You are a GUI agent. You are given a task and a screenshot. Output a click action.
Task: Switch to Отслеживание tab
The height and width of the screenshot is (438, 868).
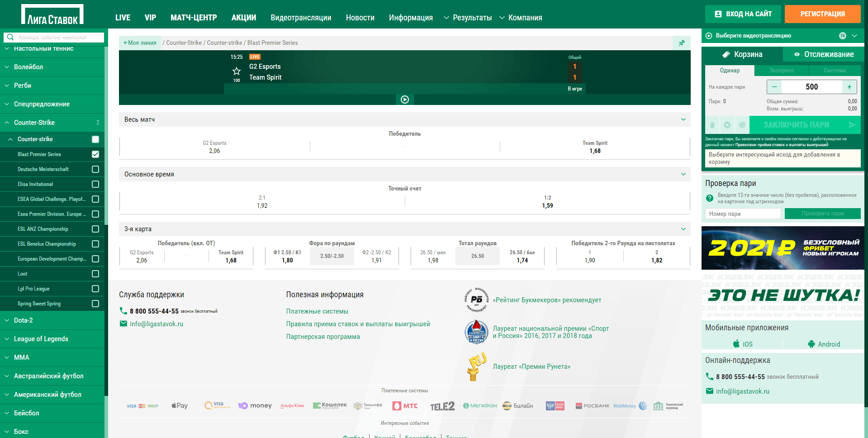[824, 54]
